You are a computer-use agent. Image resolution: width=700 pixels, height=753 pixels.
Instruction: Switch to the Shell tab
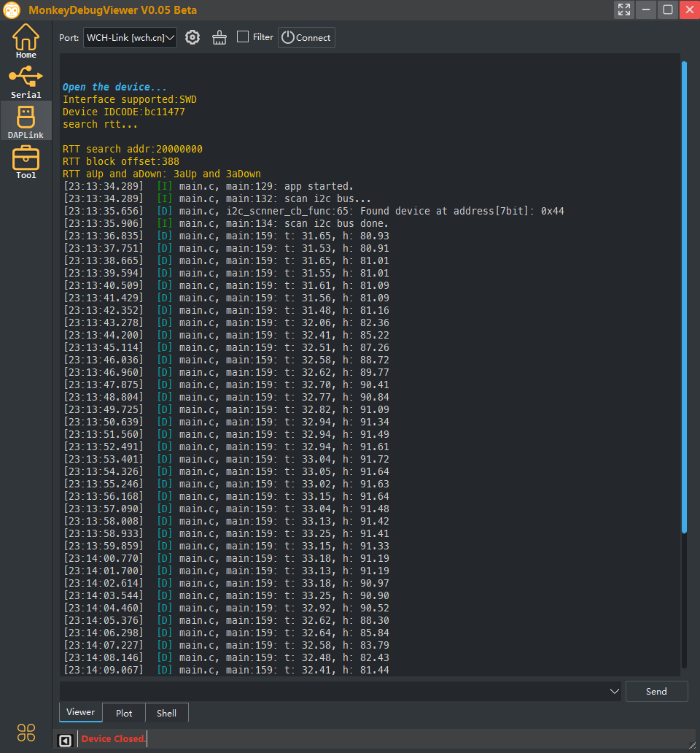(166, 713)
